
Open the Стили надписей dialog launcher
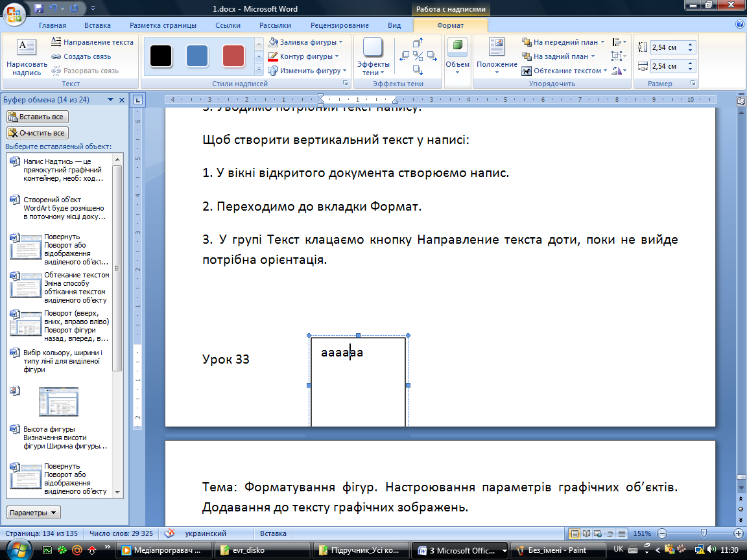pos(346,84)
